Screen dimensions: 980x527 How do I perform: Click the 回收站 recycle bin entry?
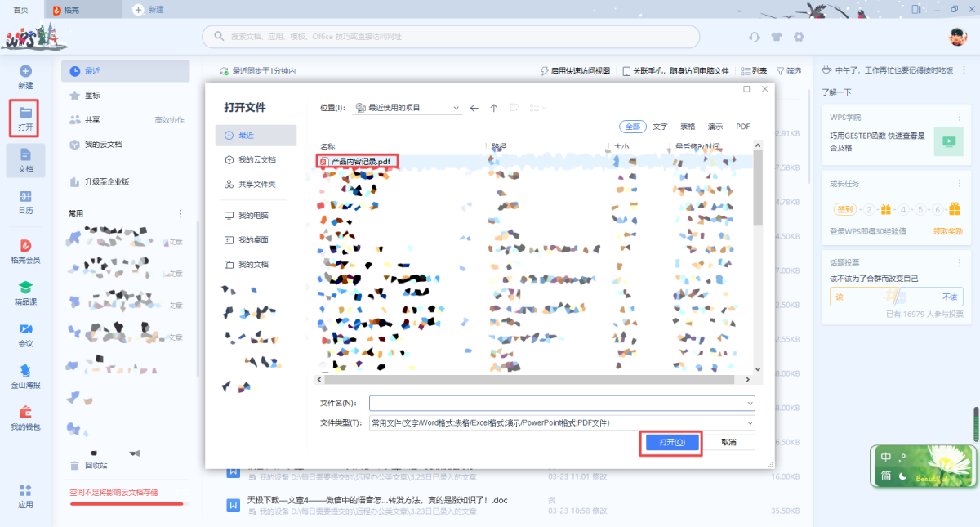88,465
